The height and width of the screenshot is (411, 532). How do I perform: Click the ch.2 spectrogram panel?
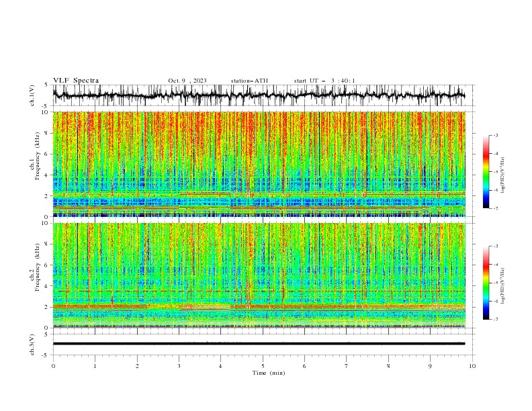pos(259,275)
